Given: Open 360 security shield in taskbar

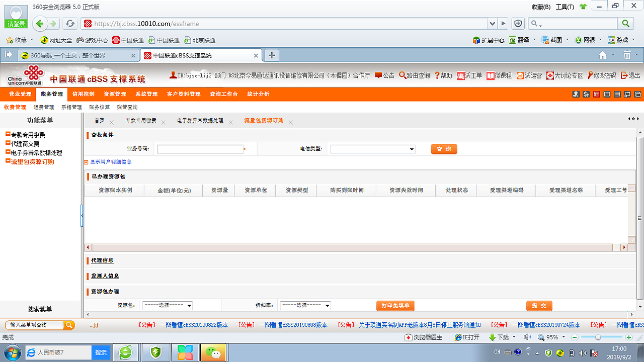Looking at the screenshot, I should pyautogui.click(x=156, y=352).
